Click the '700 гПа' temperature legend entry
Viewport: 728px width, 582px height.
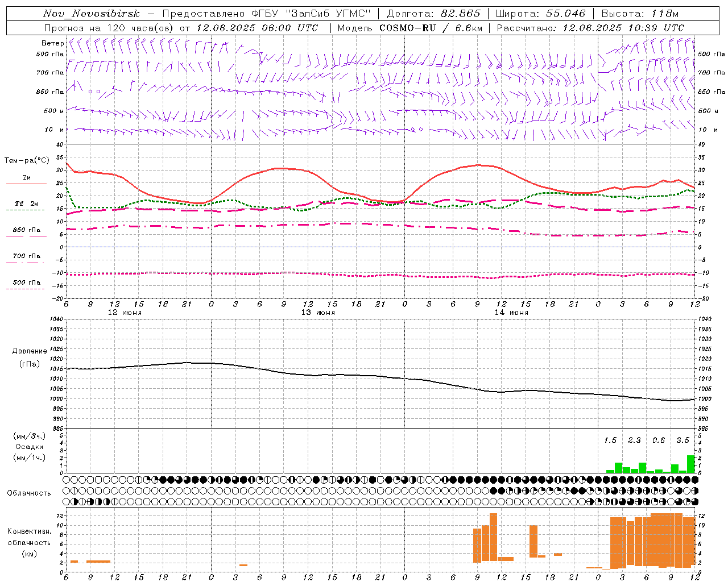26,256
